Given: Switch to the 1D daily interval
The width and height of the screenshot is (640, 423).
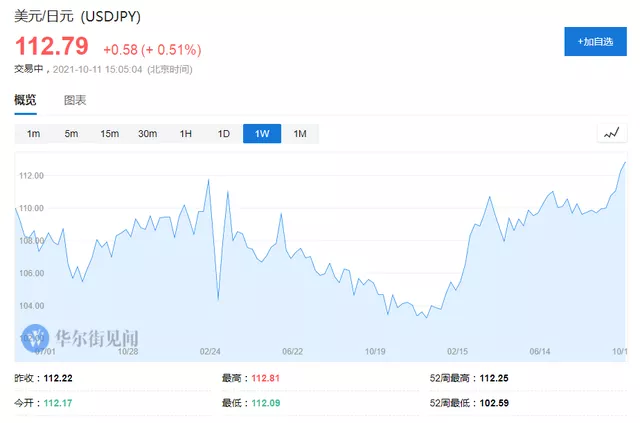Looking at the screenshot, I should (x=223, y=134).
